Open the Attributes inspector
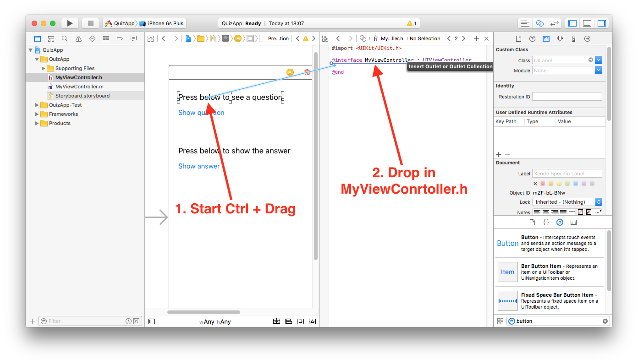This screenshot has height=364, width=638. click(x=560, y=38)
